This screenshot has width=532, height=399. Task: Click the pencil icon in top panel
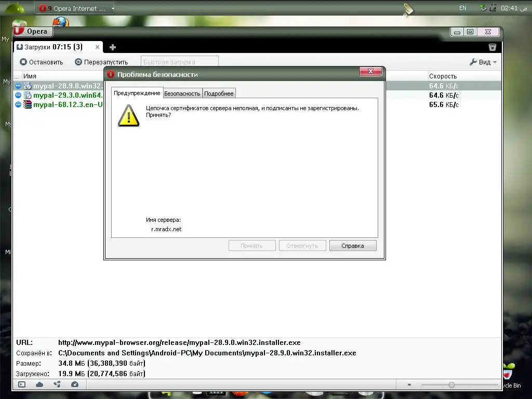(x=408, y=9)
